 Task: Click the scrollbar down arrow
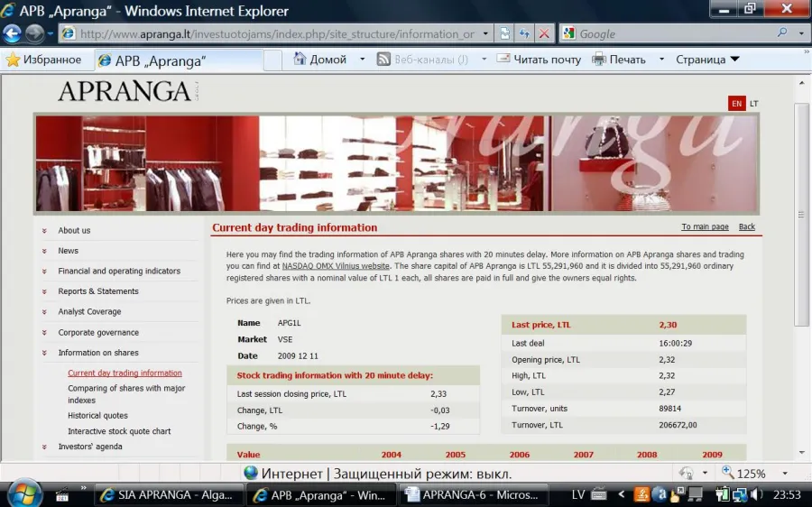[802, 453]
